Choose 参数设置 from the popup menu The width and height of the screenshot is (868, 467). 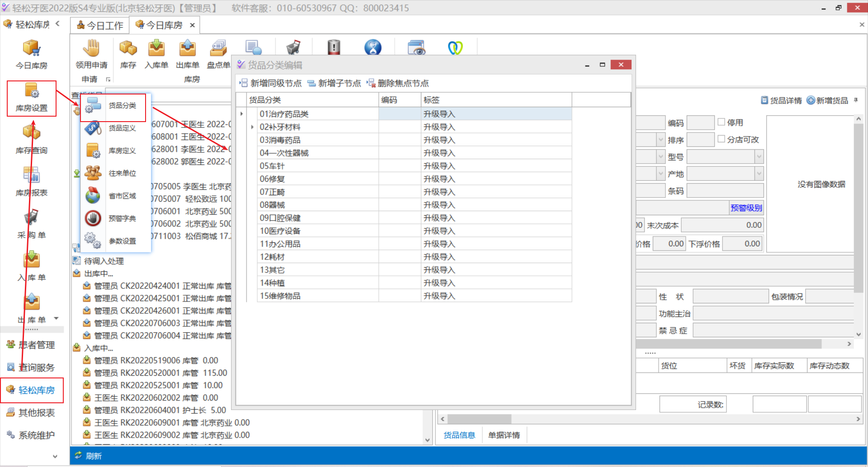[116, 241]
